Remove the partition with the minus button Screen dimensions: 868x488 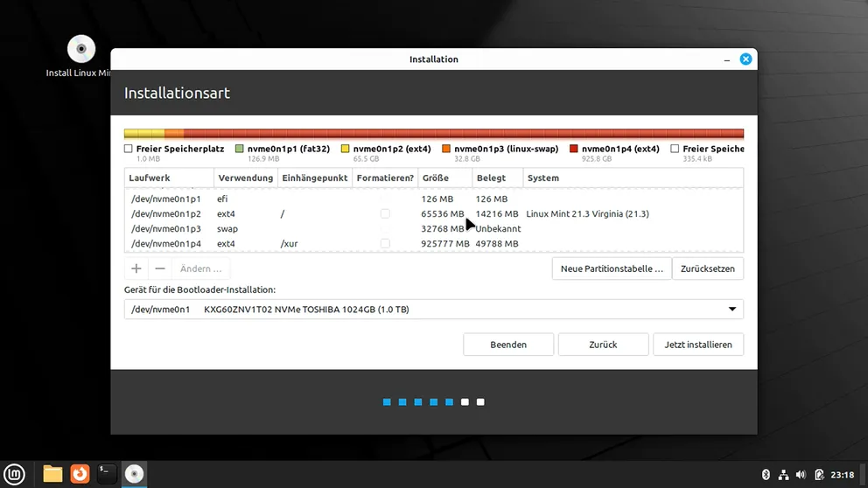pos(160,268)
